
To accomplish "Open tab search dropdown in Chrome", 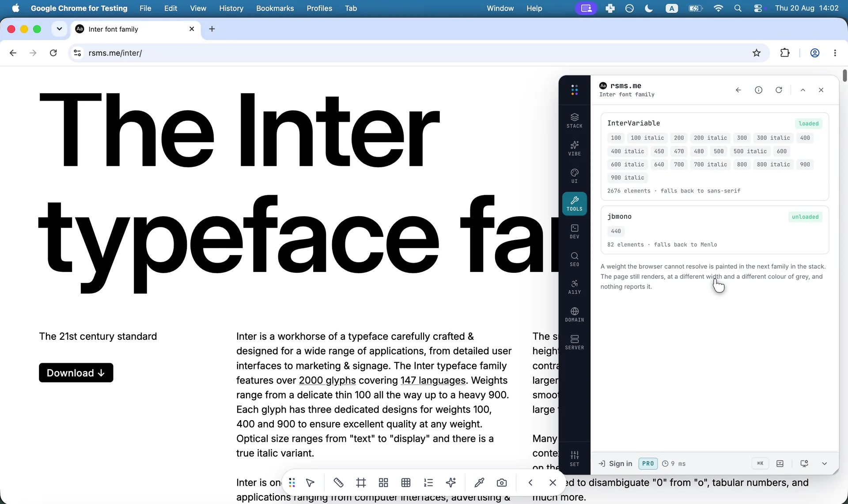I will [x=59, y=29].
